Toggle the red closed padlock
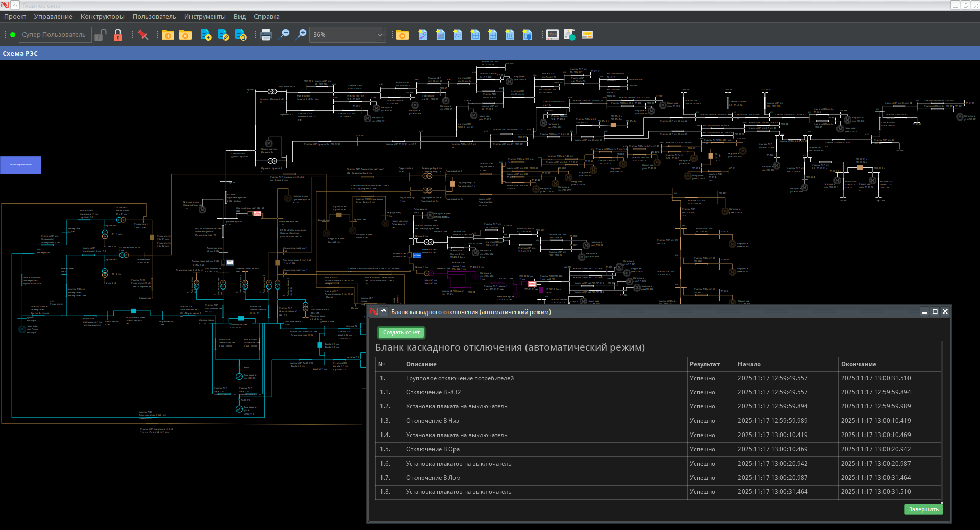980x530 pixels. [x=118, y=35]
